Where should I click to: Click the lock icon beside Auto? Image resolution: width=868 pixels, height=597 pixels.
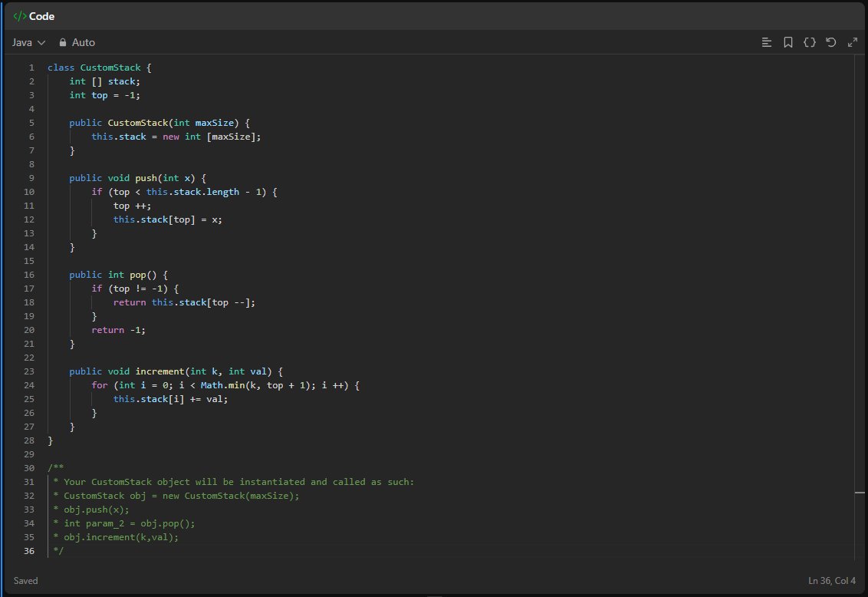coord(63,43)
